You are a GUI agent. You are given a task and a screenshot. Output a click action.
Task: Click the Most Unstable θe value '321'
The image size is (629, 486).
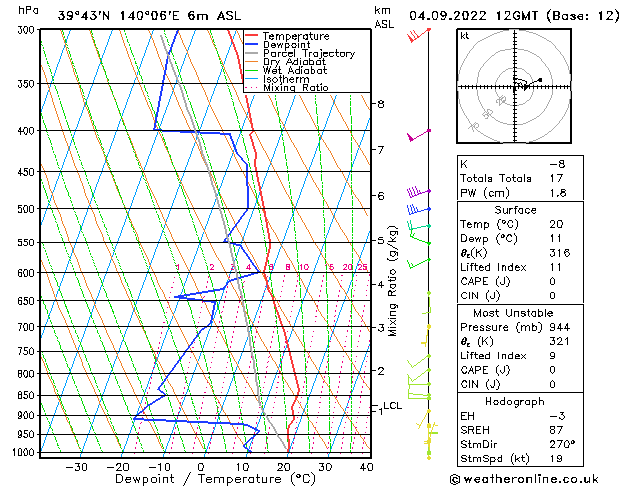(560, 341)
